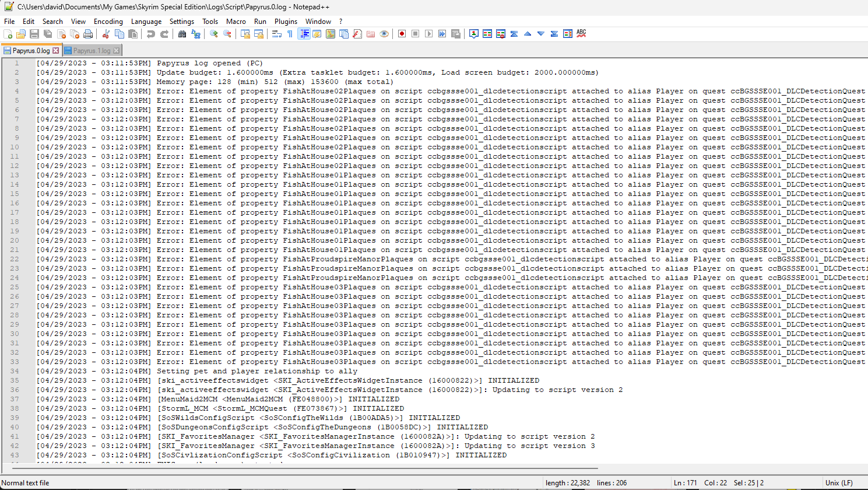The height and width of the screenshot is (490, 868).
Task: Click line number 22 in the margin
Action: tap(14, 259)
